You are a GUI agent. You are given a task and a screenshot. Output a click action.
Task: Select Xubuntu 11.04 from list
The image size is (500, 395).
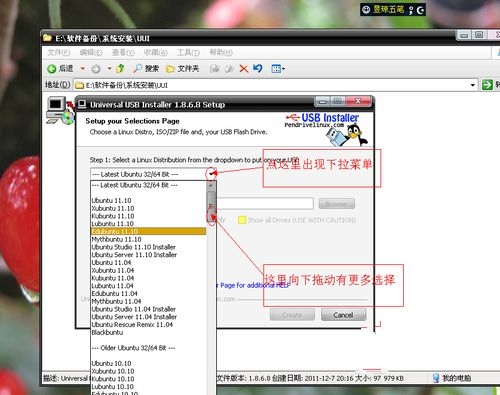coord(148,270)
